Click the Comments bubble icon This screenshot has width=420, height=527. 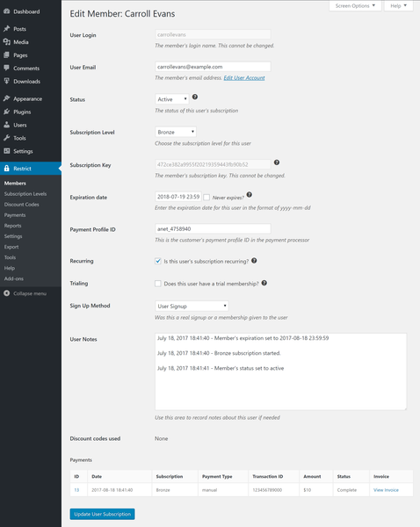pos(6,68)
